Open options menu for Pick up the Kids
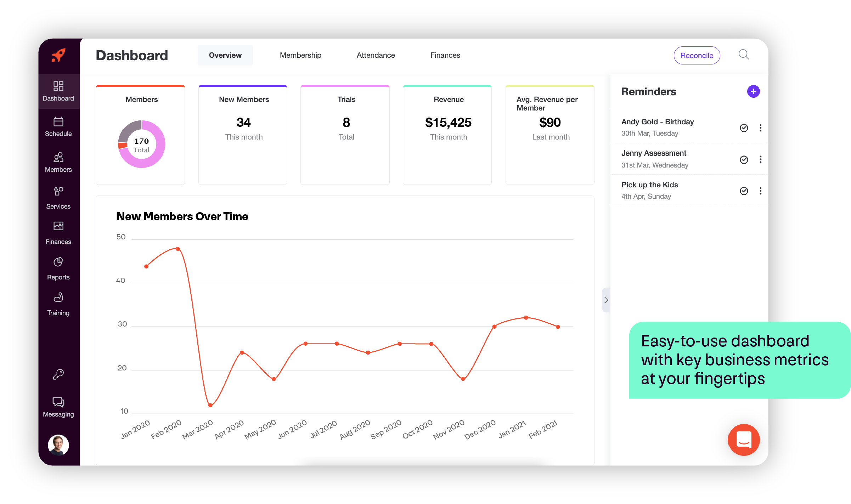 (x=760, y=191)
